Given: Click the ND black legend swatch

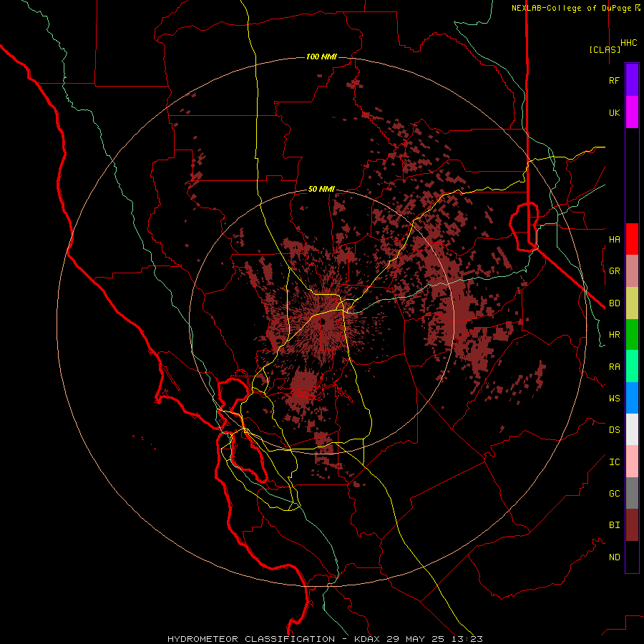Looking at the screenshot, I should click(632, 557).
